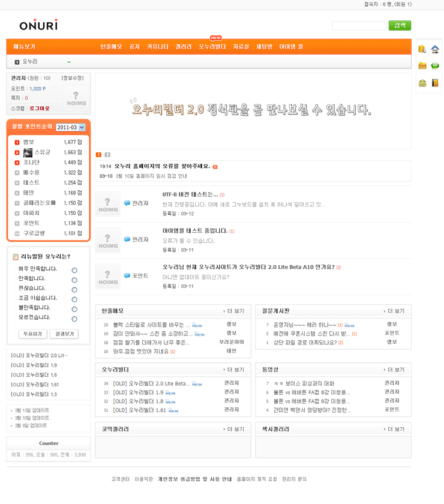Click rank 1 badge beside 램보
This screenshot has height=504, width=444.
tap(17, 142)
